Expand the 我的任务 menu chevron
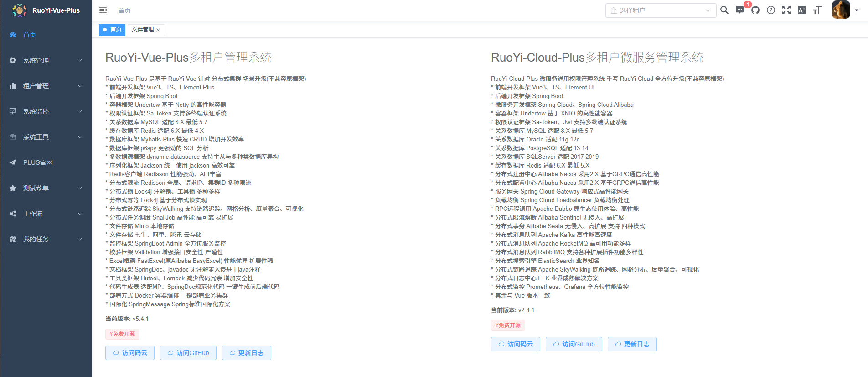Viewport: 868px width, 377px height. (80, 239)
